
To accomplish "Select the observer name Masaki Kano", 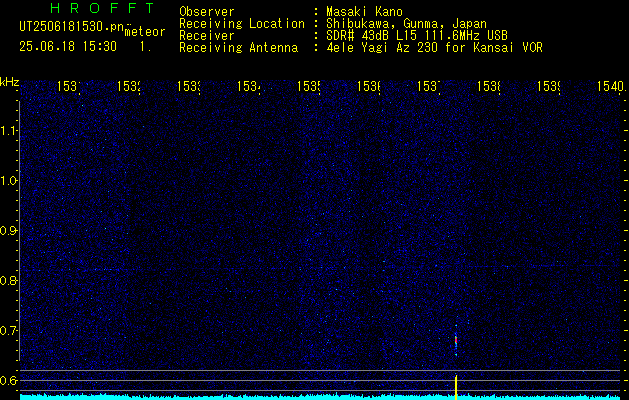I will click(x=364, y=12).
